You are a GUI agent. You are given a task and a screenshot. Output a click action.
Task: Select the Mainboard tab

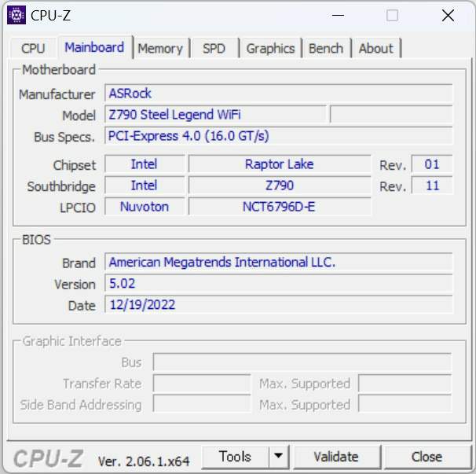[x=94, y=47]
